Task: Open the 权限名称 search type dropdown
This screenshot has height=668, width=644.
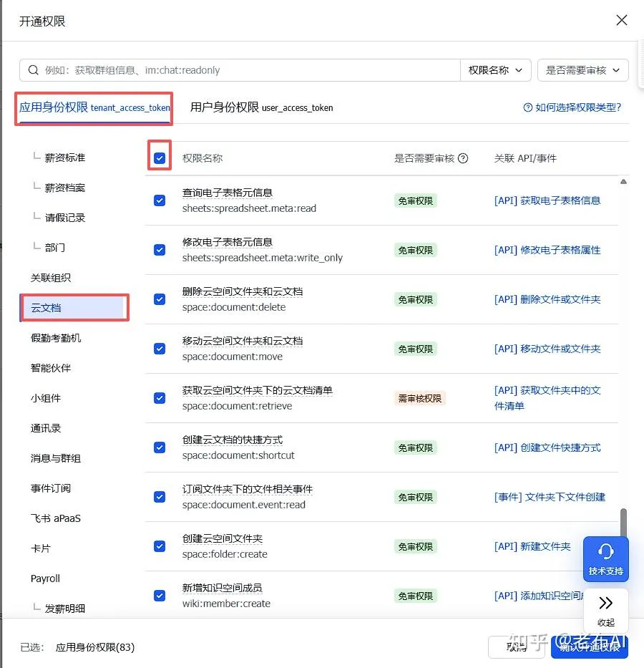Action: (495, 70)
